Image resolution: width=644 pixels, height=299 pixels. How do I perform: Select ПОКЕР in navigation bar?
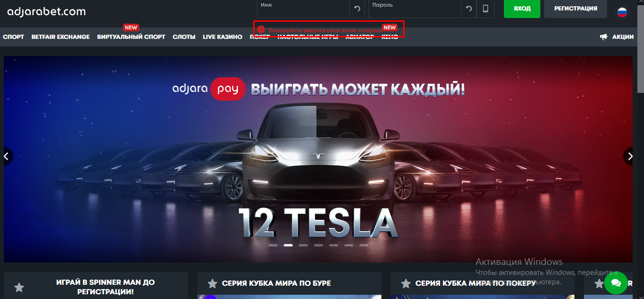coord(260,37)
